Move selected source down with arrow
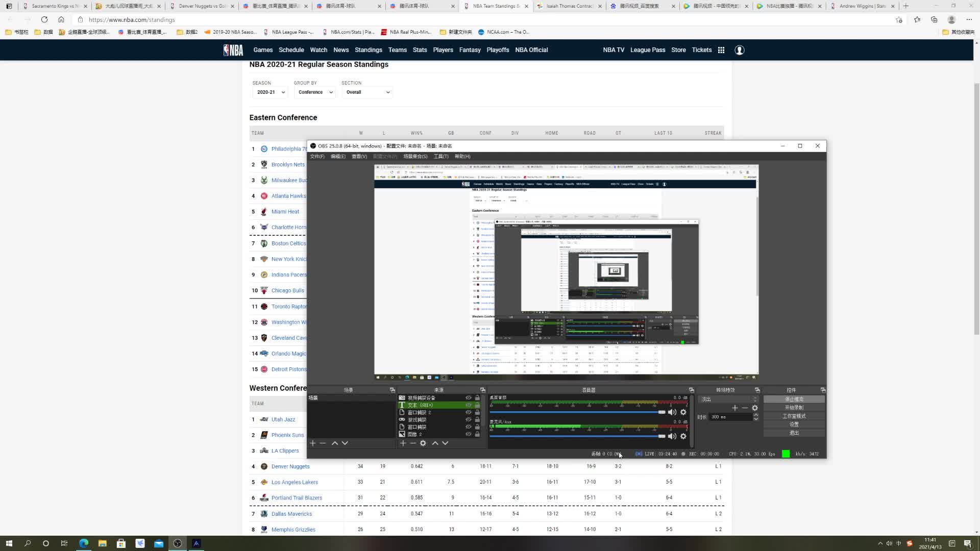Viewport: 980px width, 551px height. click(x=445, y=443)
